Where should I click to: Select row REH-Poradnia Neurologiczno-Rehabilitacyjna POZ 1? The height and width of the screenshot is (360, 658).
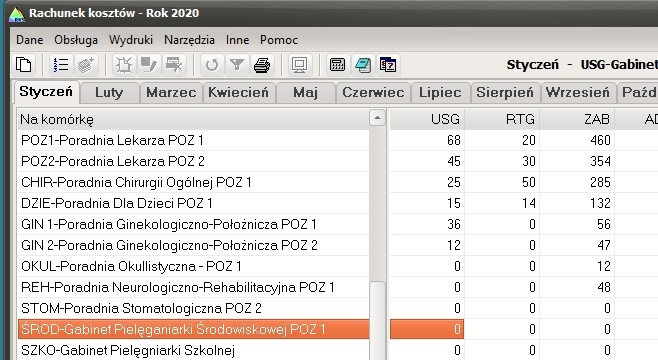click(x=193, y=287)
